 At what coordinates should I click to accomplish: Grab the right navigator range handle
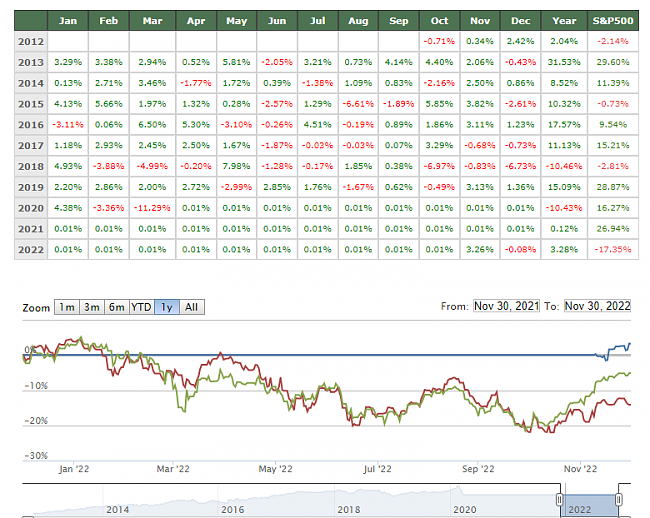[619, 499]
